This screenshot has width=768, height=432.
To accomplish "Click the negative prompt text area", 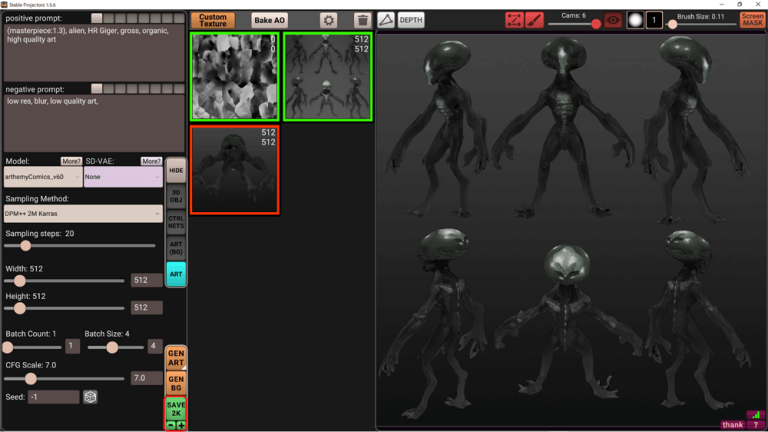I will (94, 123).
